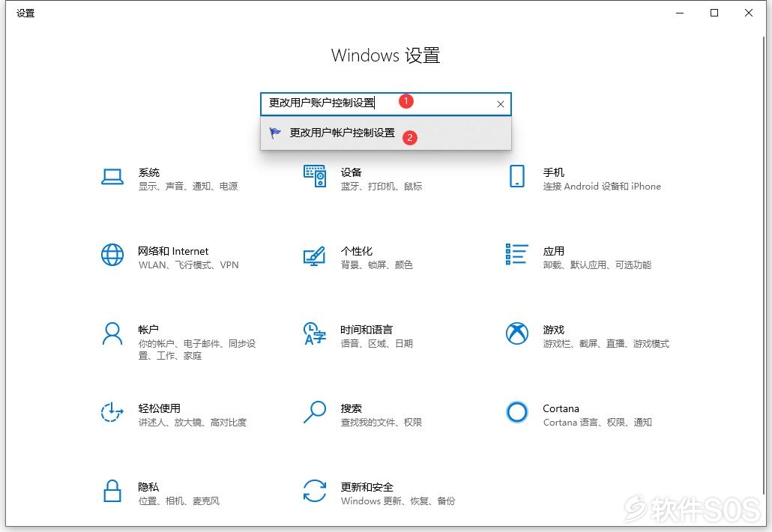Viewport: 772px width, 532px height.
Task: Open the 游戏 category title
Action: [553, 330]
